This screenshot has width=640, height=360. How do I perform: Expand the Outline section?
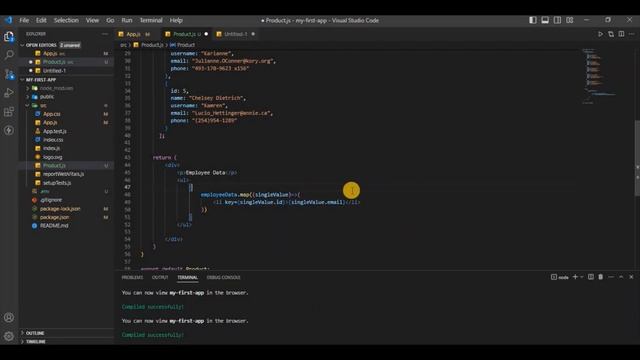35,333
